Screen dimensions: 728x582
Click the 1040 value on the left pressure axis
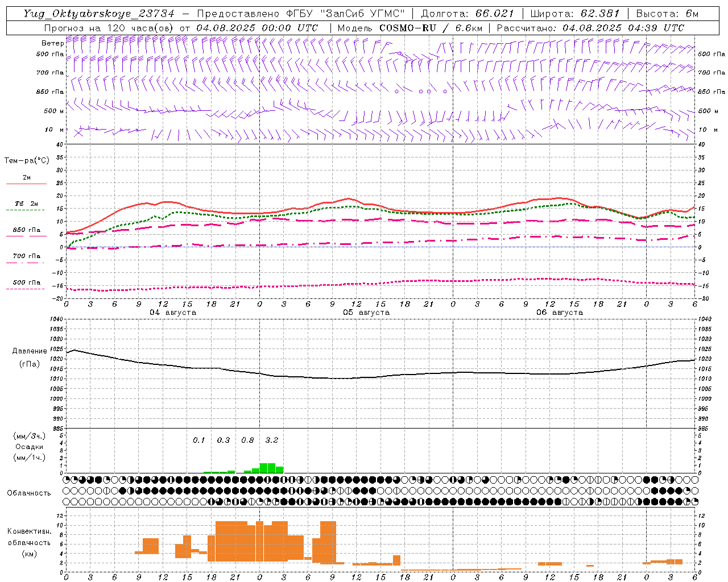(56, 319)
